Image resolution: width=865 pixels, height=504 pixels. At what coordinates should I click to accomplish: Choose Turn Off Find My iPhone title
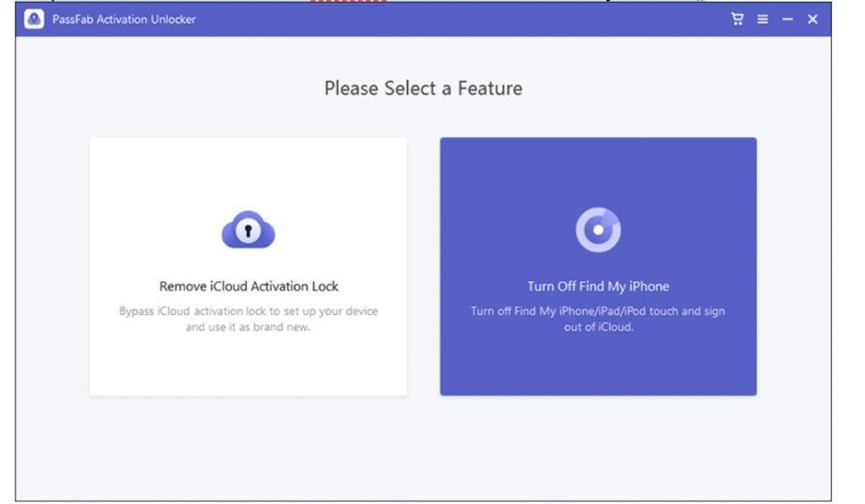tap(598, 286)
